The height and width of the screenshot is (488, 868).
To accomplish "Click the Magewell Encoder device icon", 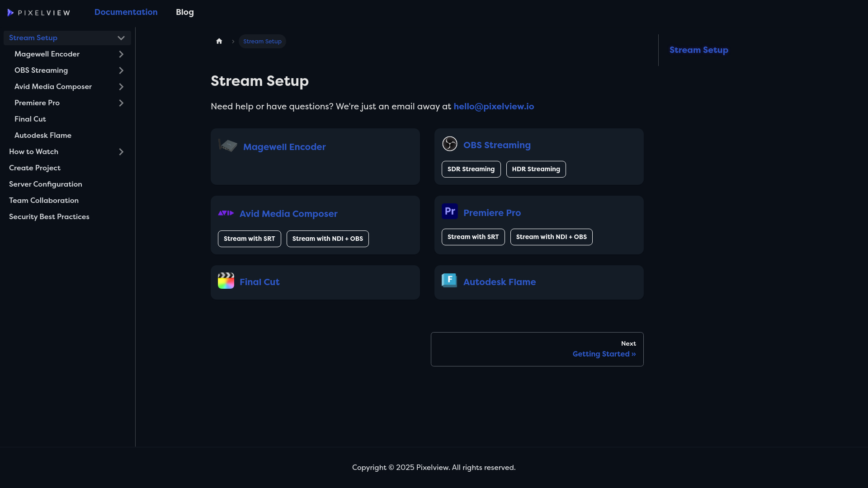I will pos(228,145).
